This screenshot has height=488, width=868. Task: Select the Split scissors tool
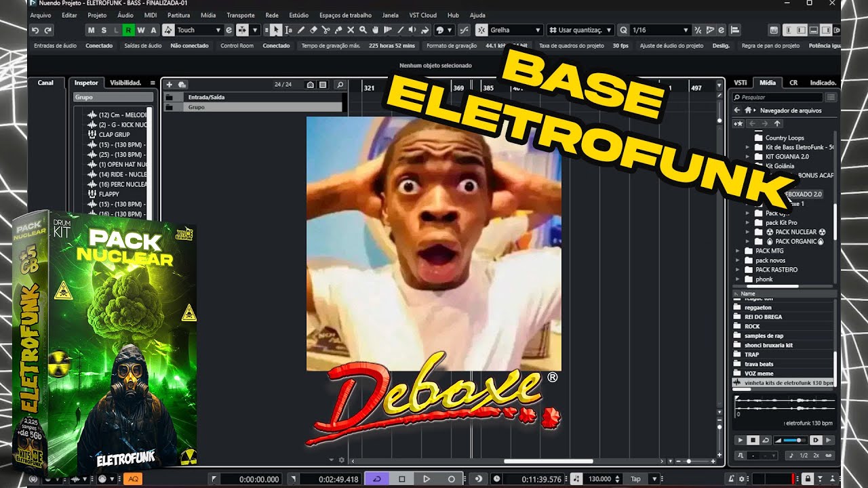326,30
